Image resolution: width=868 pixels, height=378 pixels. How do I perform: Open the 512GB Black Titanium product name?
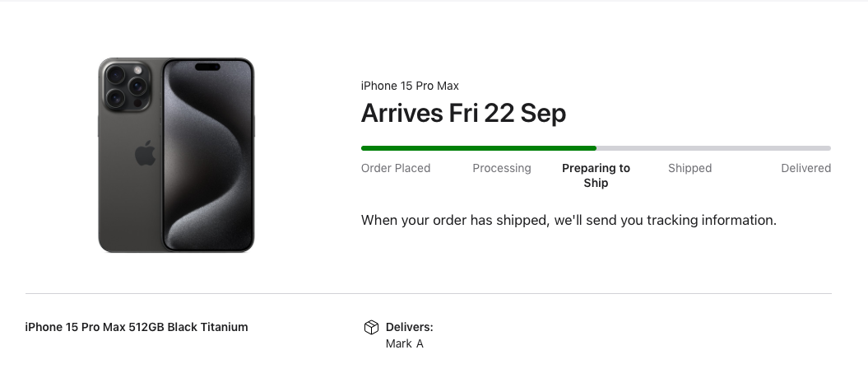click(x=137, y=327)
